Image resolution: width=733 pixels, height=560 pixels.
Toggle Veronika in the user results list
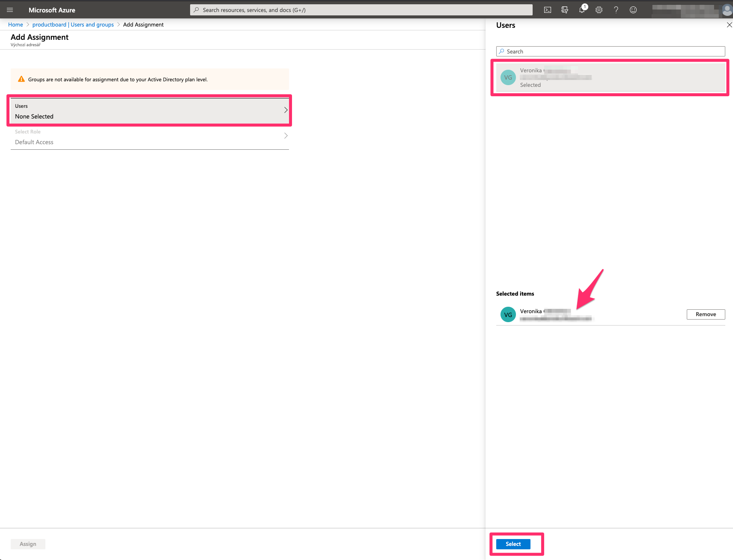tap(610, 77)
